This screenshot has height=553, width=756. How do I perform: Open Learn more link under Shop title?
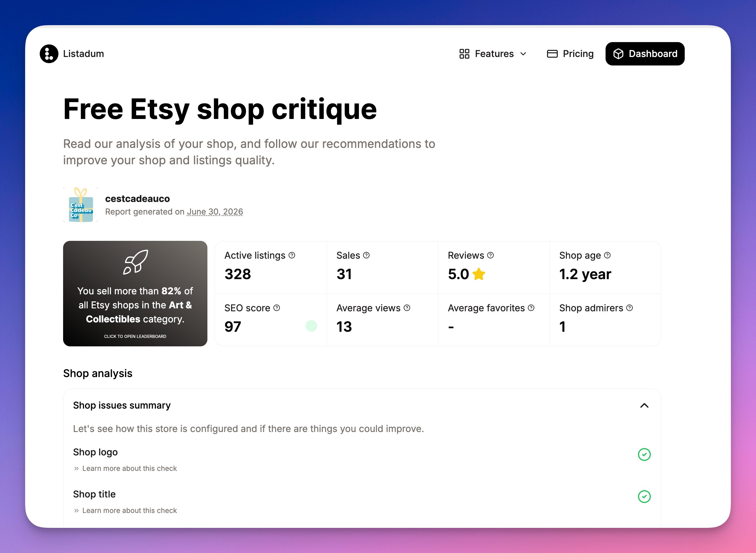(129, 511)
